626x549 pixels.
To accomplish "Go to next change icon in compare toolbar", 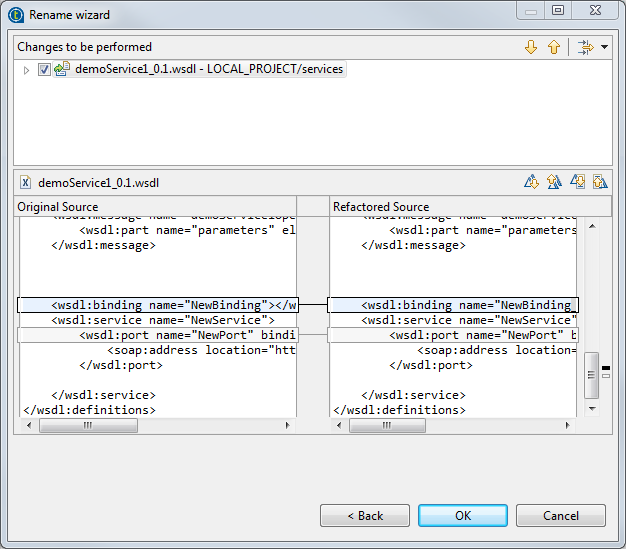I will point(577,182).
